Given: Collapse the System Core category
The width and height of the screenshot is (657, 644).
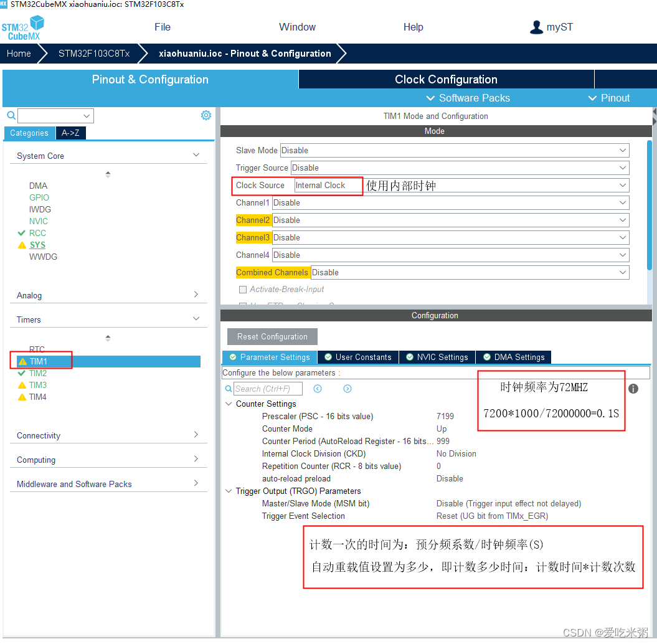Looking at the screenshot, I should (196, 155).
